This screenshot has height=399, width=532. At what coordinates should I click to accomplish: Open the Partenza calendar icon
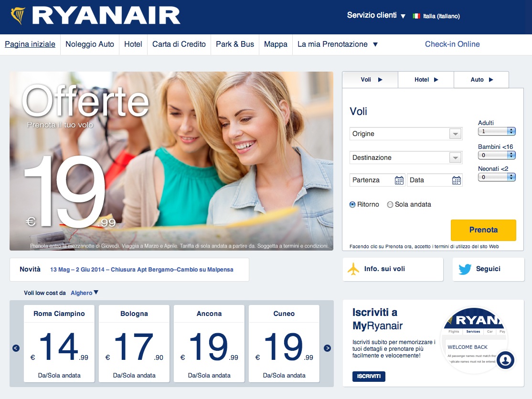(399, 180)
